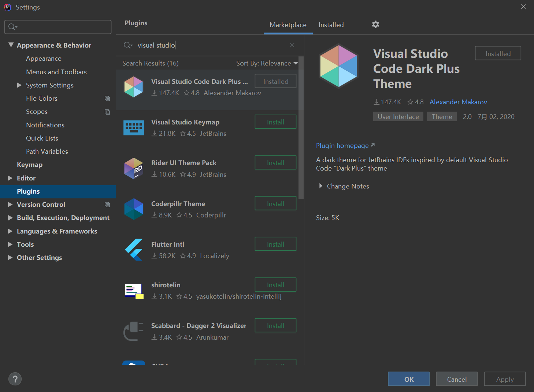The image size is (534, 392).
Task: Open the Sort By: Relevance dropdown
Action: coord(267,63)
